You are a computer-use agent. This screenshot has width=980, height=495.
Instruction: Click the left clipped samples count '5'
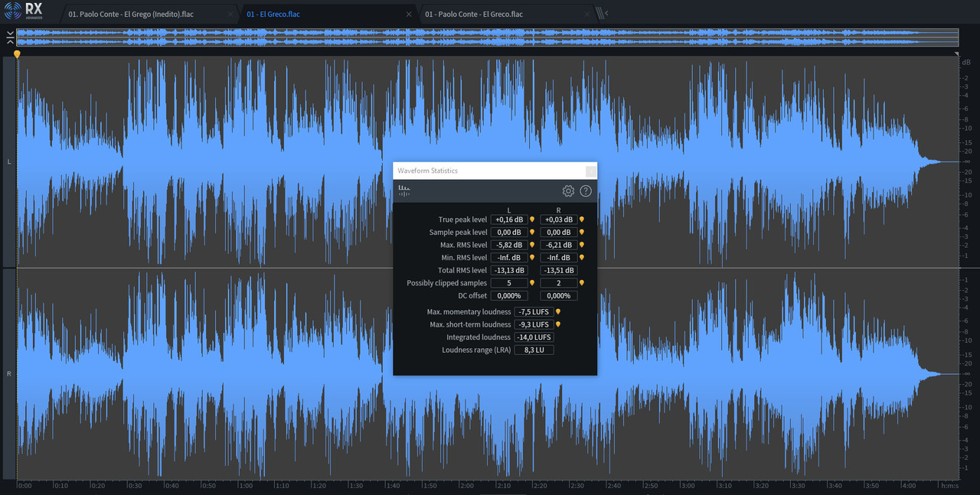(509, 283)
